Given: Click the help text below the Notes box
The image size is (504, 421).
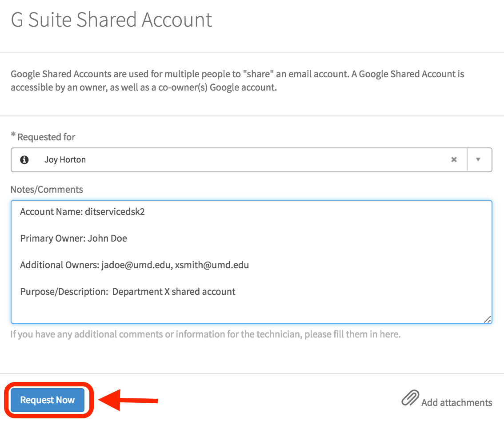Looking at the screenshot, I should (205, 334).
